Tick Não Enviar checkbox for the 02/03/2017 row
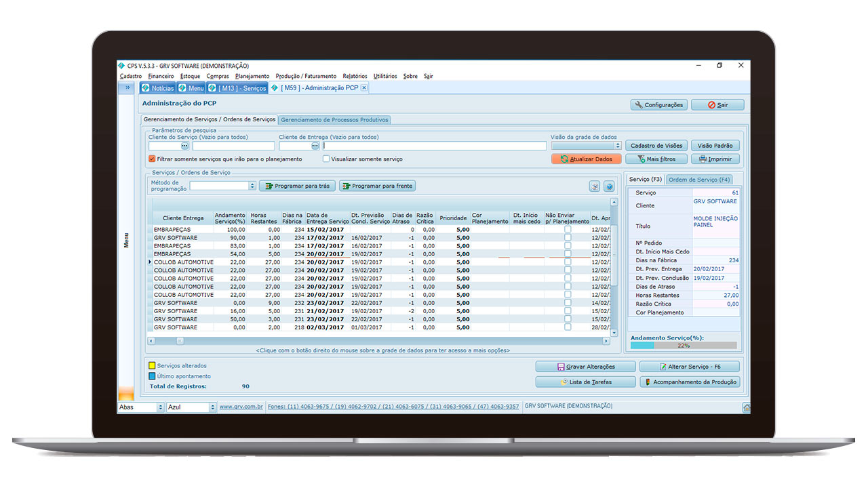Viewport: 868px width, 488px height. [x=568, y=327]
